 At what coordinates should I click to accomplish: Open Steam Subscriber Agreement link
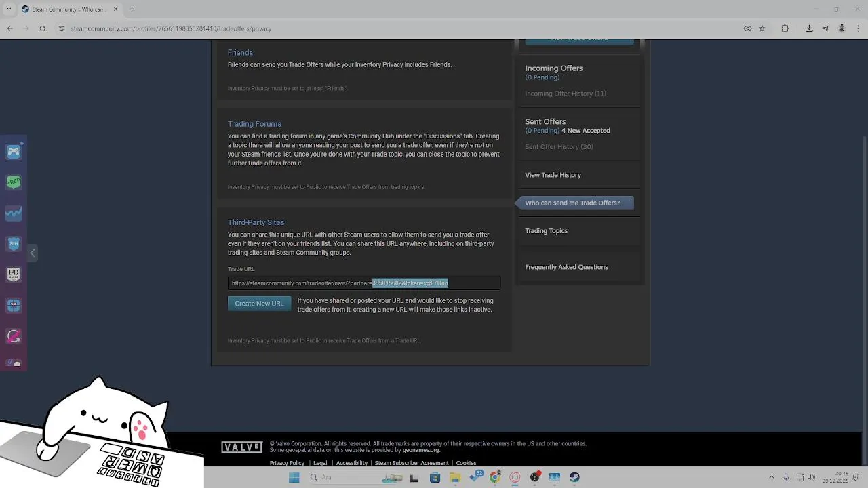click(412, 463)
